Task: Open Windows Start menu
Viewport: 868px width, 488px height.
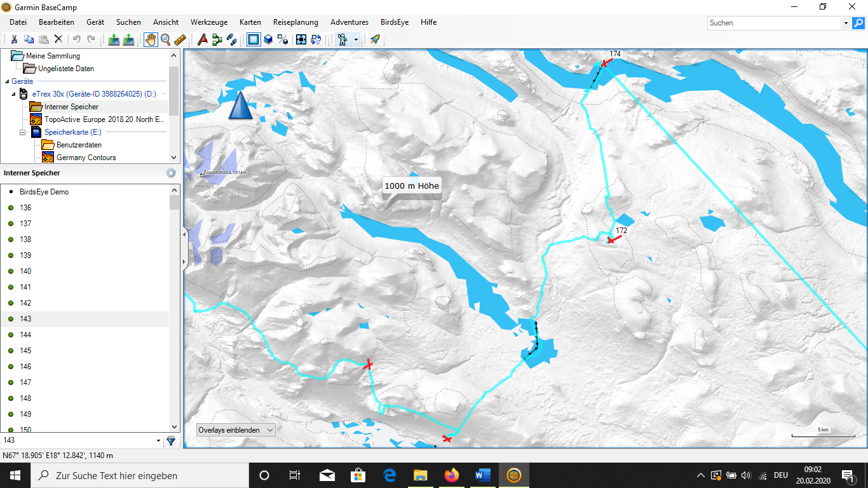Action: [15, 475]
